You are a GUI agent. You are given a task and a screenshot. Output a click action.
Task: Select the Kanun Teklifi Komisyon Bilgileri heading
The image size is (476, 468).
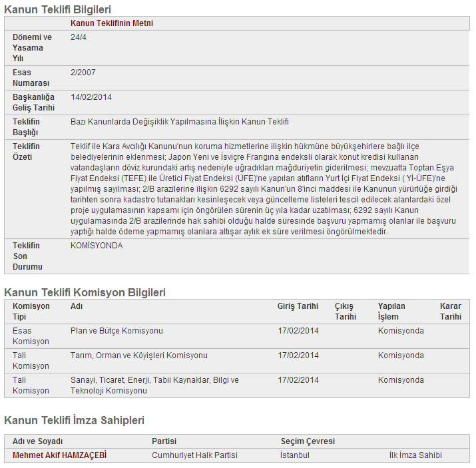[85, 292]
